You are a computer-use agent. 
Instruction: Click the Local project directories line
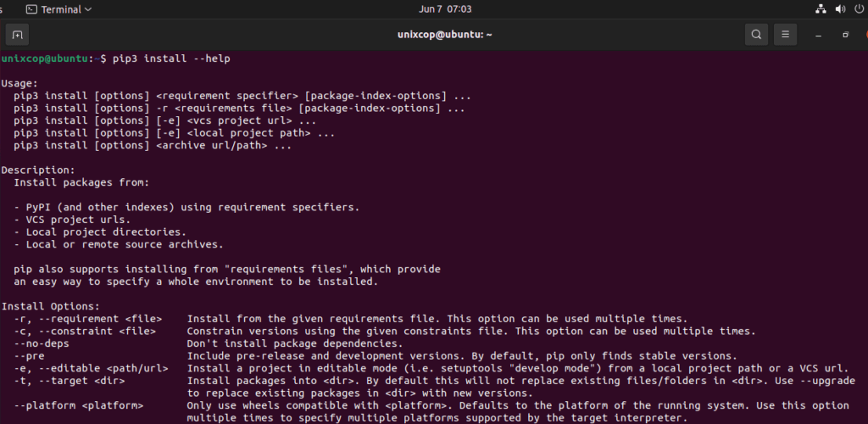(x=100, y=232)
